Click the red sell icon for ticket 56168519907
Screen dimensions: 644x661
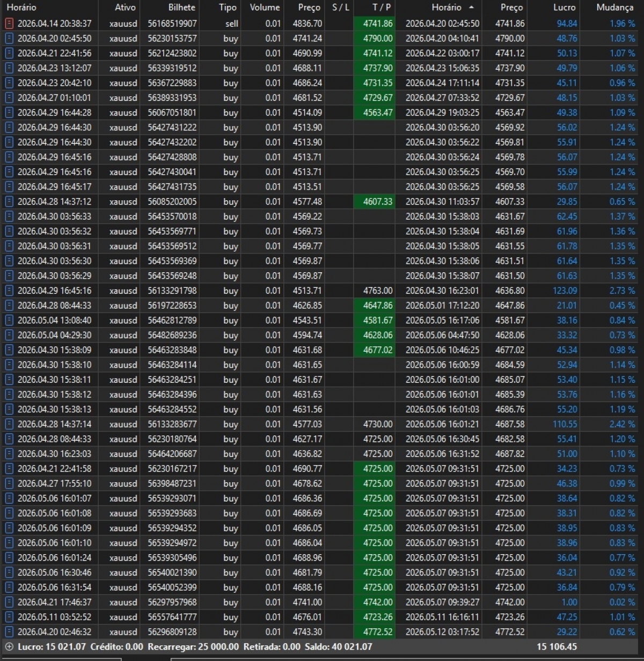[9, 24]
